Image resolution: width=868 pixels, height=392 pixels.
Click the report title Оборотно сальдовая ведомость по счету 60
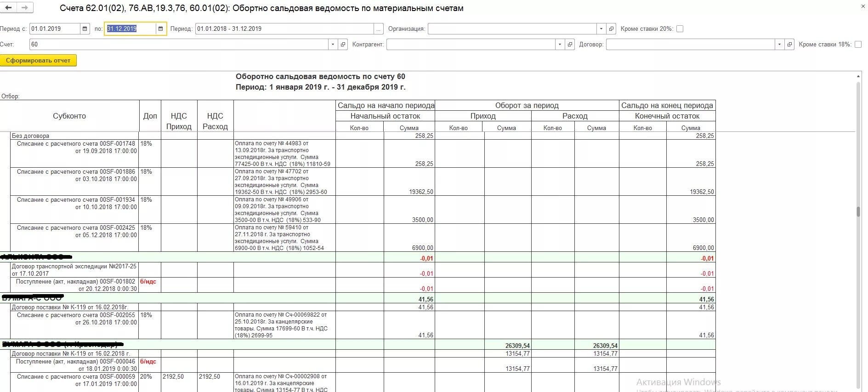(x=320, y=76)
